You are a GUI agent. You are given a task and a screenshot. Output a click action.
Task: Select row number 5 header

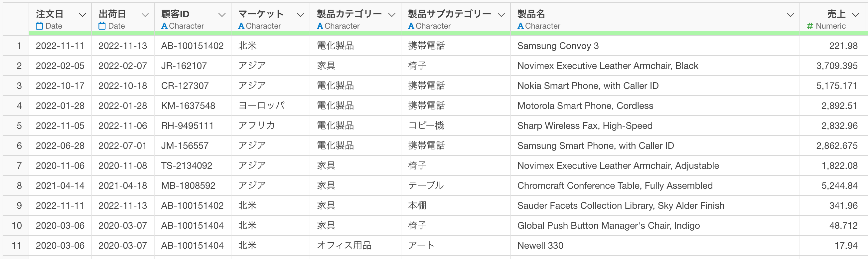click(19, 126)
